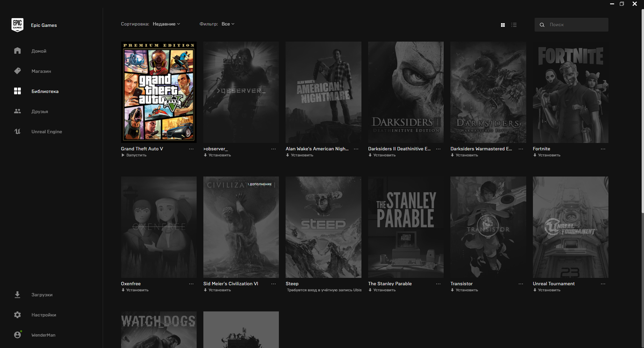Click Установить under Fortnite
Image resolution: width=644 pixels, height=348 pixels.
[x=547, y=155]
